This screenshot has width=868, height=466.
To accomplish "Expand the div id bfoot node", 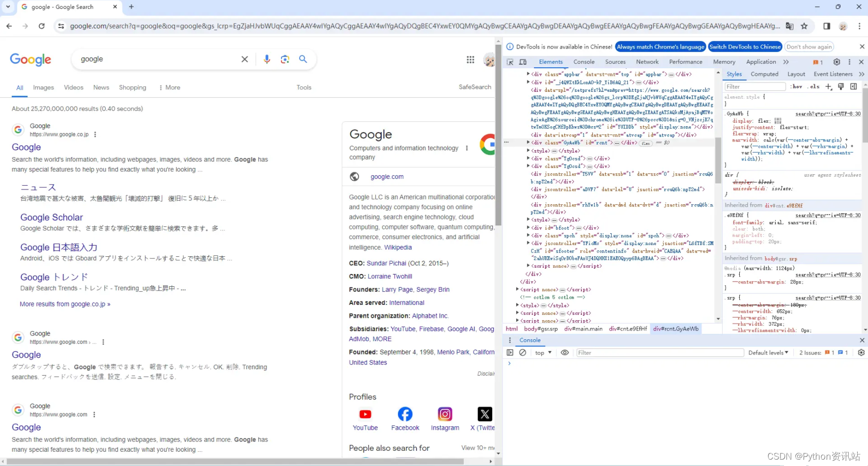I will (x=528, y=227).
